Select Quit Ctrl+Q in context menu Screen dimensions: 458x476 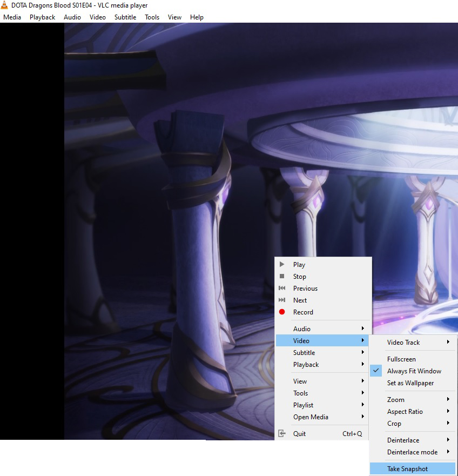click(x=322, y=433)
